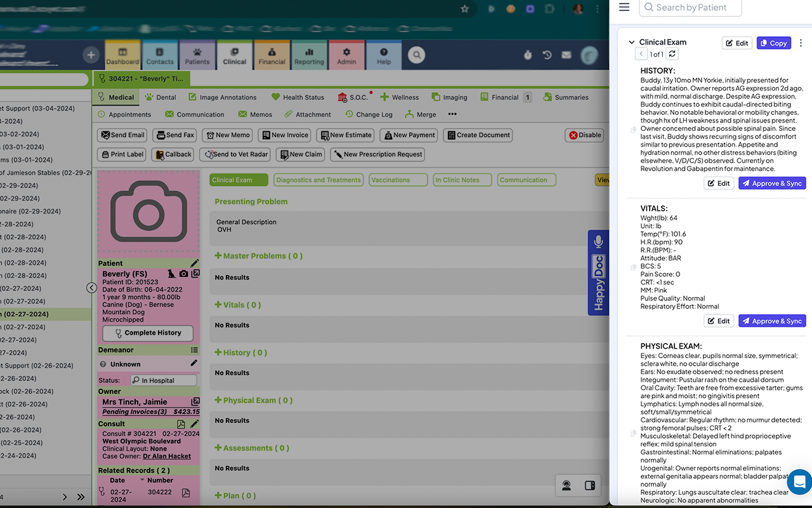
Task: Click the search magnifier in the main toolbar
Action: (416, 55)
